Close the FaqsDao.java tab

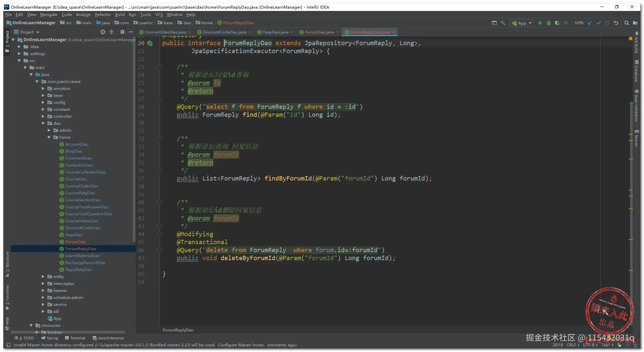pos(292,32)
